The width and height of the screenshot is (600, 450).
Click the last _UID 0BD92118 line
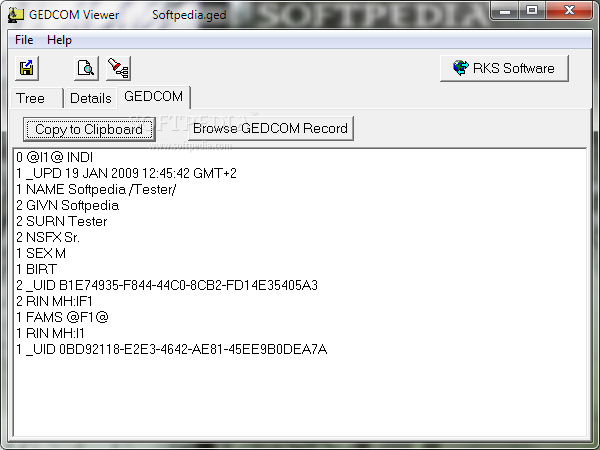172,349
